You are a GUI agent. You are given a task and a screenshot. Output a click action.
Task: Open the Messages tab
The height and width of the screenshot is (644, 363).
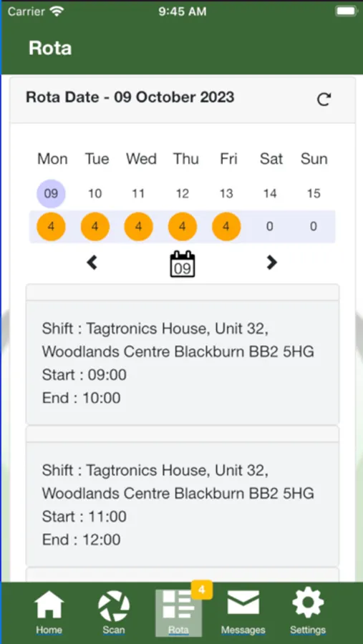click(243, 612)
